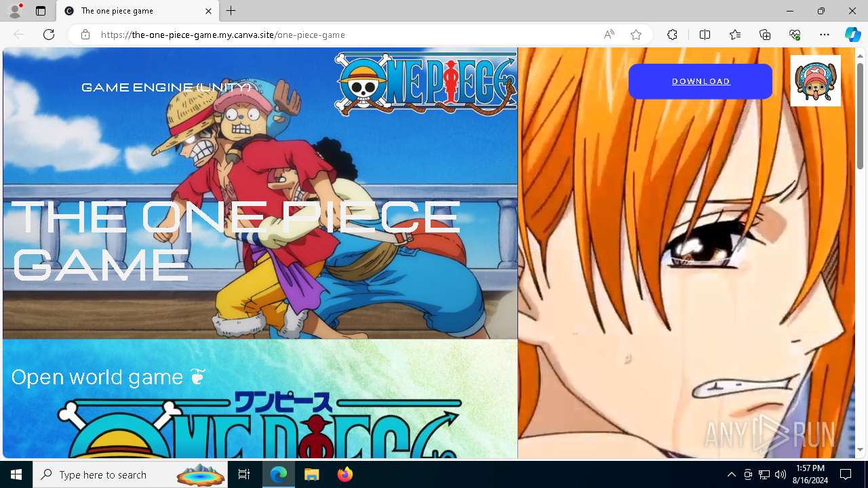
Task: Go back with the back arrow
Action: point(19,35)
